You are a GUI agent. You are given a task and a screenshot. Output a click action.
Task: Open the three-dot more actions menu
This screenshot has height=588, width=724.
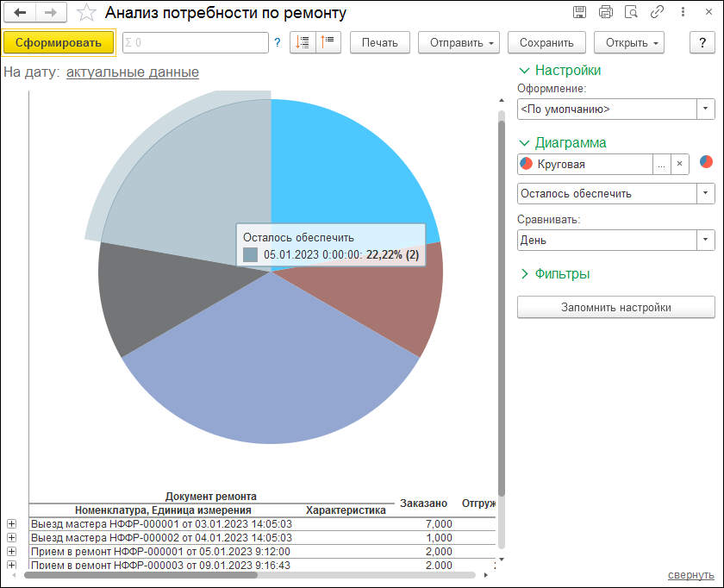[x=683, y=12]
